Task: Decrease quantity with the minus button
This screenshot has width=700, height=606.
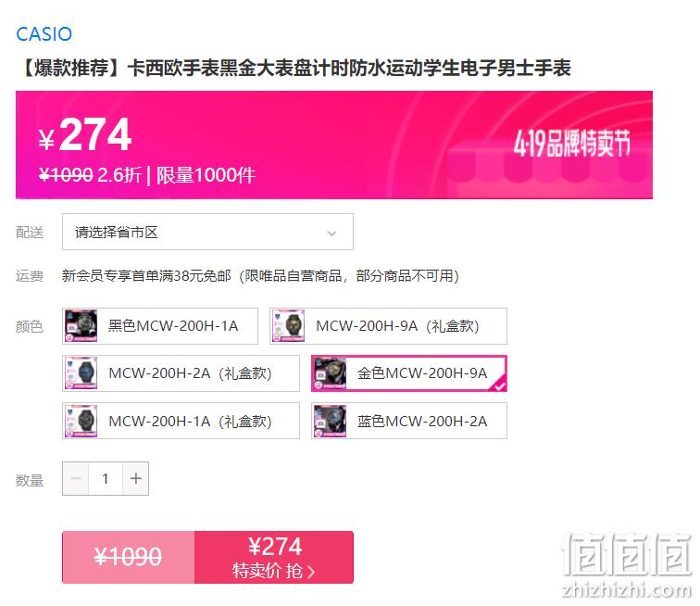Action: tap(75, 479)
